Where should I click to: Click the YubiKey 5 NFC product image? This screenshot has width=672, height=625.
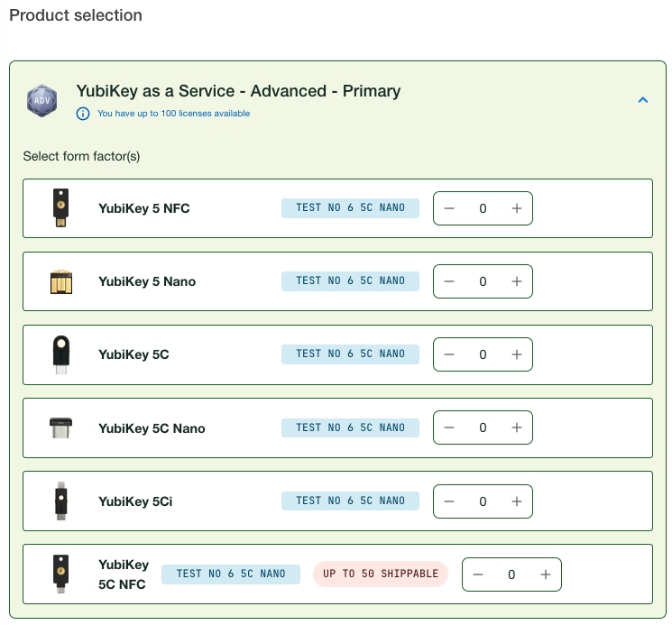60,207
